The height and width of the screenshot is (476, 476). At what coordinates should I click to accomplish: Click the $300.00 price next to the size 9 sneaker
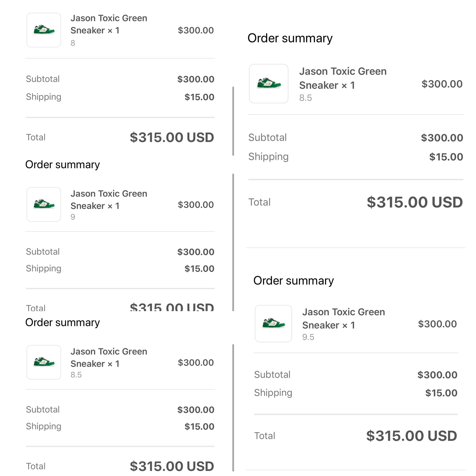click(x=196, y=205)
